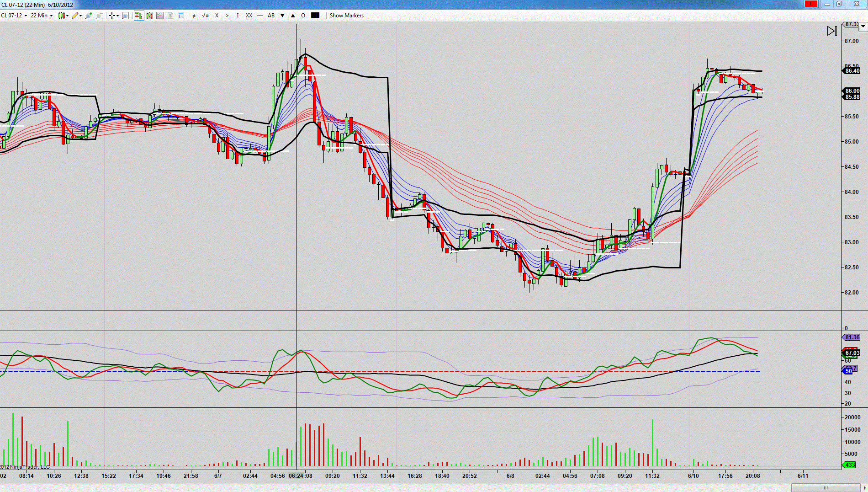Open the chart zoom magnifier icon
The image size is (868, 492).
(x=125, y=16)
